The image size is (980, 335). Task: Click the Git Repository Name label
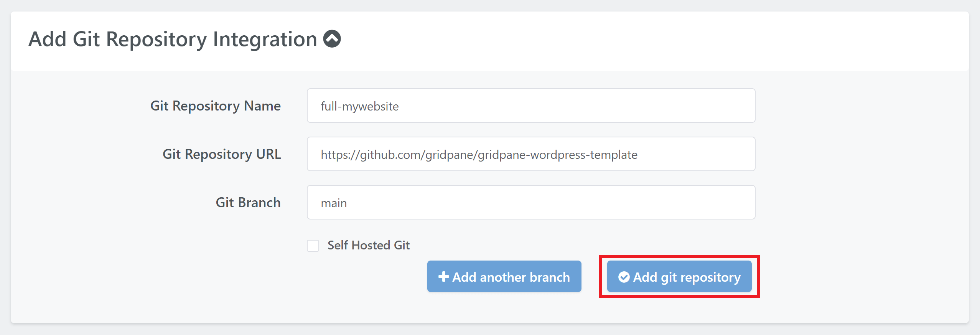(215, 106)
